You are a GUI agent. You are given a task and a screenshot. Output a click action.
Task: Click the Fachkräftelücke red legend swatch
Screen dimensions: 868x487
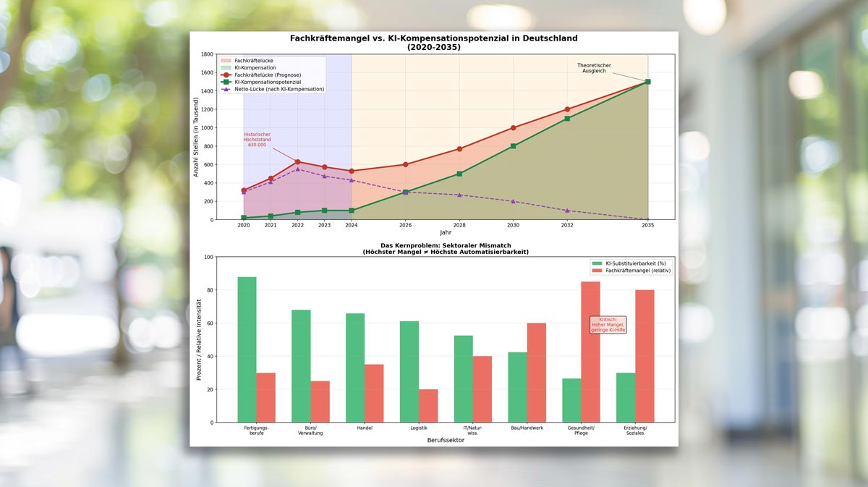[x=225, y=61]
